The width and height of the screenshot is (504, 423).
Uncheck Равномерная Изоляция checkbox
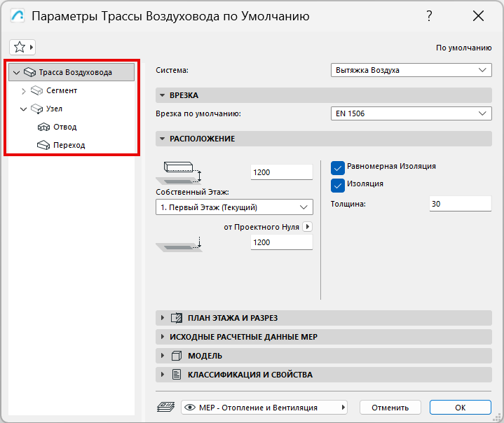(x=337, y=167)
